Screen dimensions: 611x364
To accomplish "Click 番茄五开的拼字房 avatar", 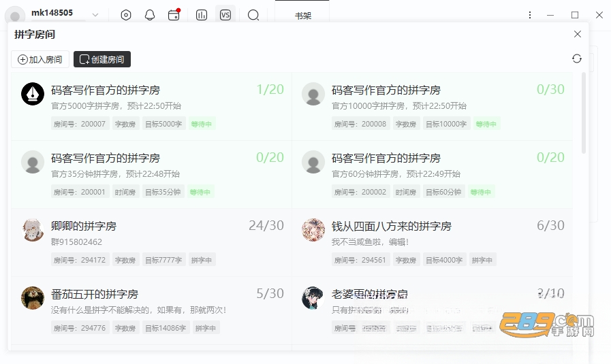I will click(32, 298).
